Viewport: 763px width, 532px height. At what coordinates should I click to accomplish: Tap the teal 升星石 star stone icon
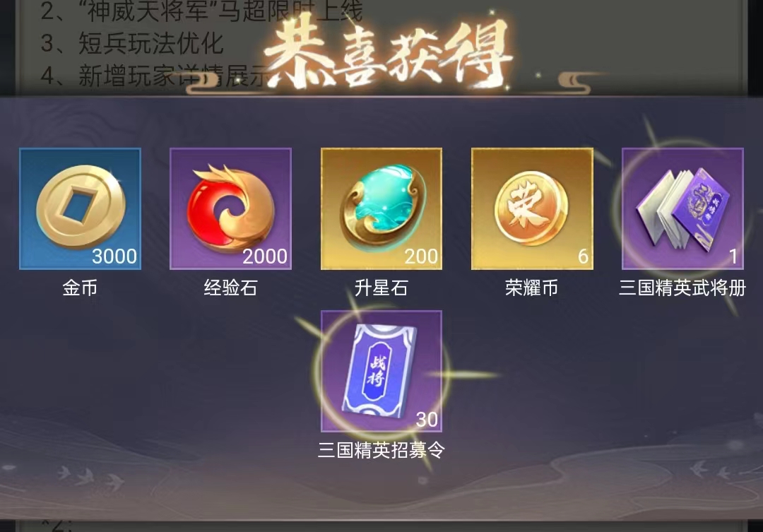click(x=381, y=209)
